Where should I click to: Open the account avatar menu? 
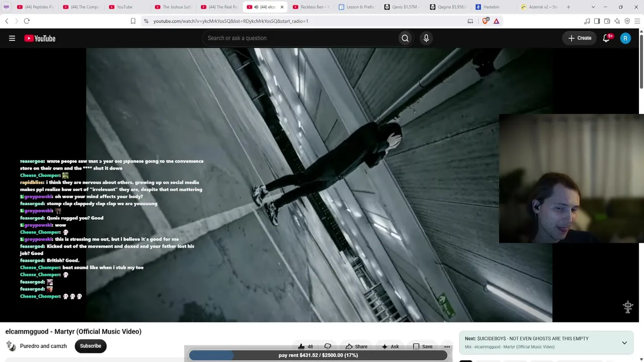[625, 38]
